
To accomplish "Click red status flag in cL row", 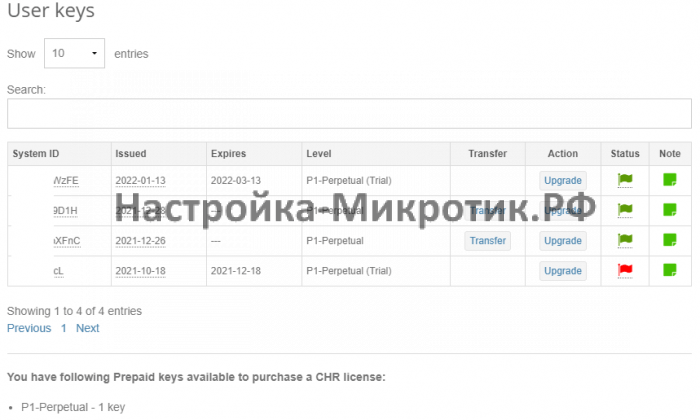I will (x=625, y=270).
